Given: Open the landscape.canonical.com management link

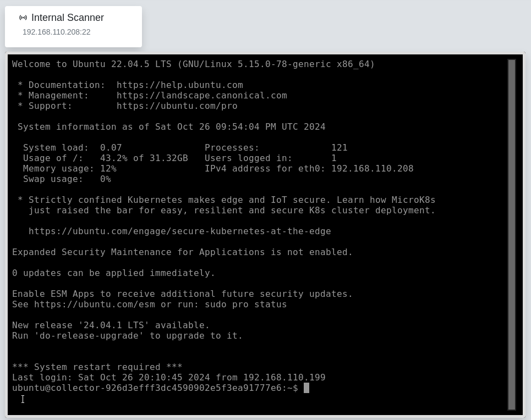Looking at the screenshot, I should point(202,95).
